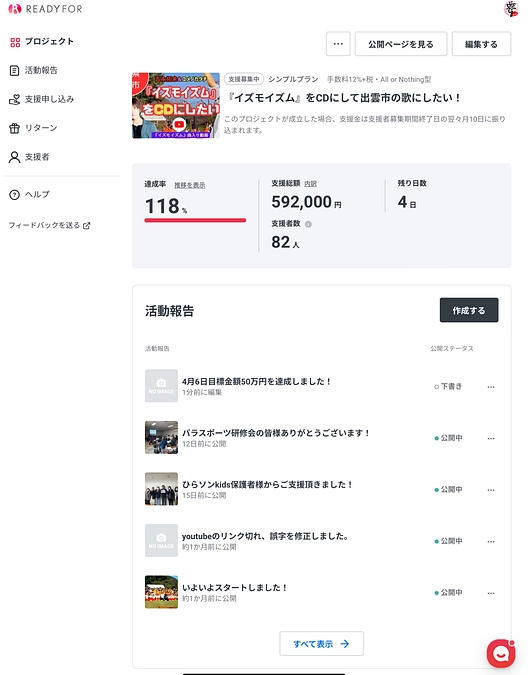Open more options for ひらソンkids report
Screen dimensions: 528x675
491,490
